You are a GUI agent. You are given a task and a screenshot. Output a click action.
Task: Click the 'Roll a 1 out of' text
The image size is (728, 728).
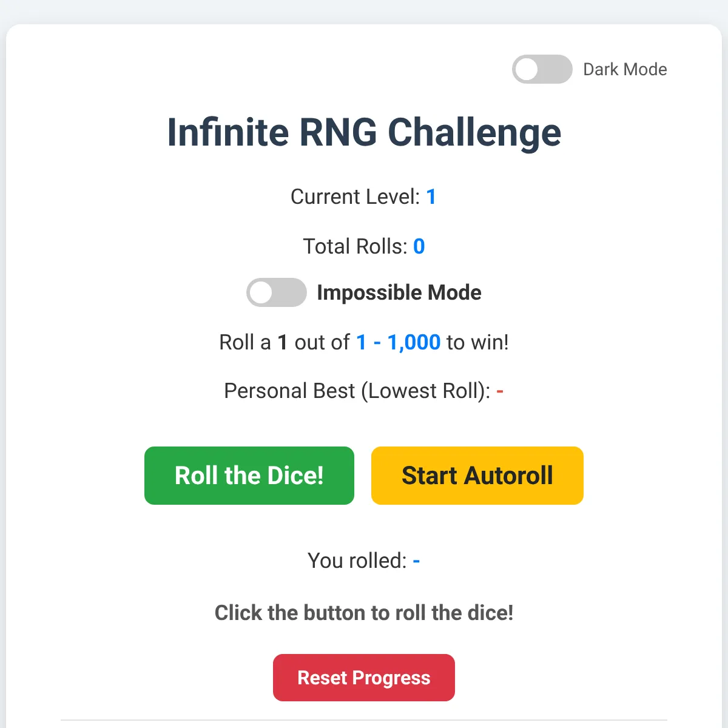[x=285, y=342]
